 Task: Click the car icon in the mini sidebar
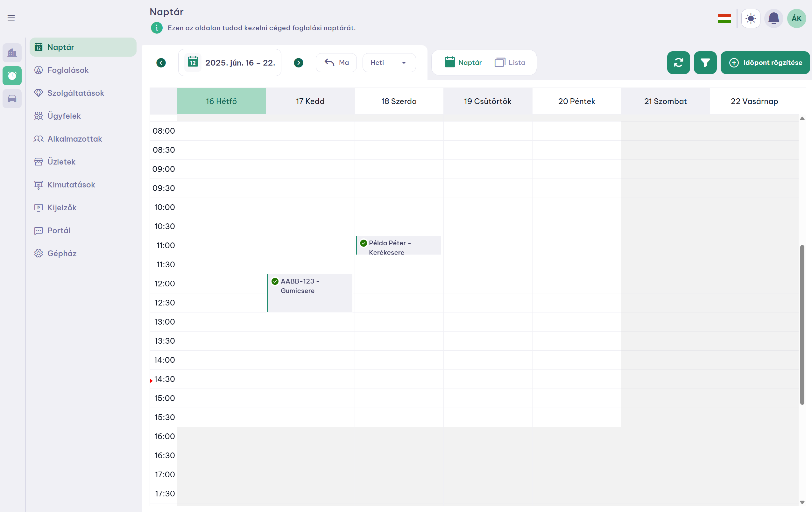coord(12,98)
